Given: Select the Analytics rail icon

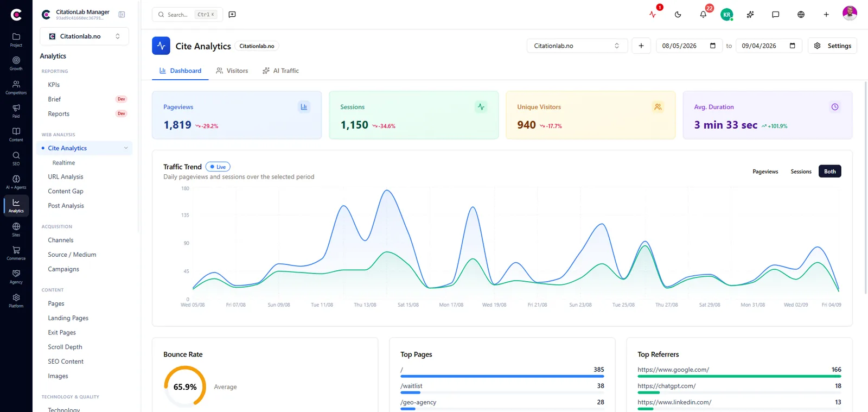Looking at the screenshot, I should pyautogui.click(x=16, y=206).
